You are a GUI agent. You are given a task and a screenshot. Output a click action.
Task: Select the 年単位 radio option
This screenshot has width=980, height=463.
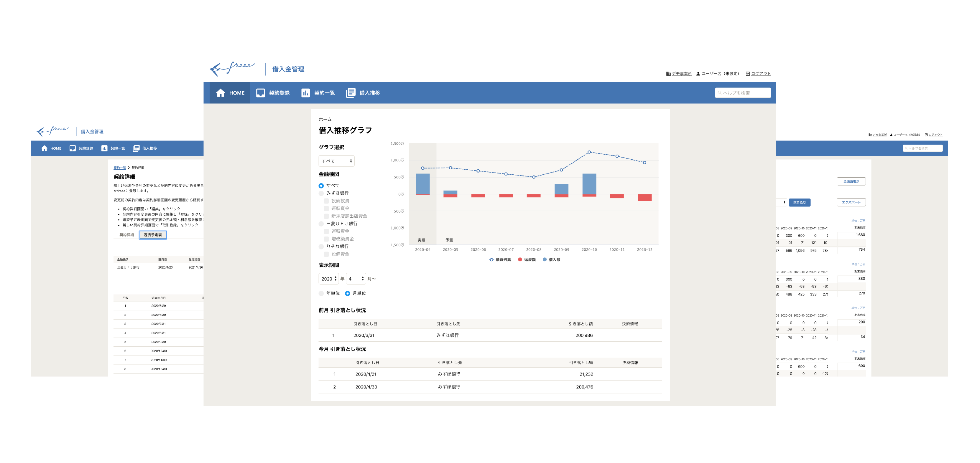coord(321,293)
